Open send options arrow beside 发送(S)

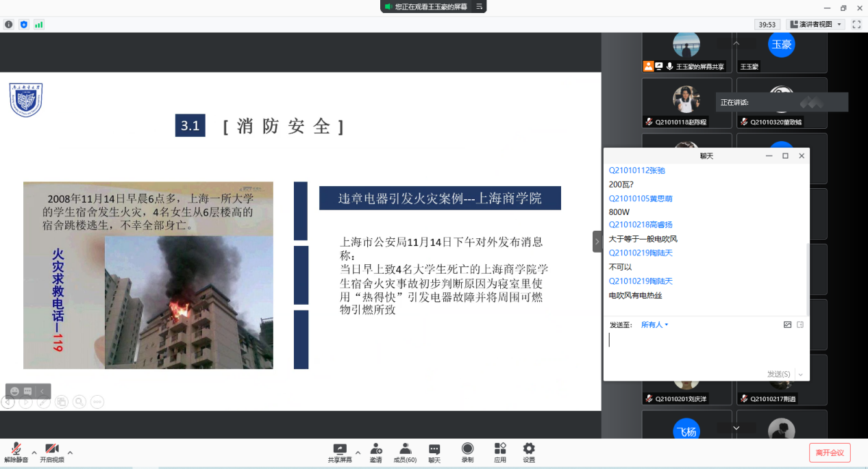(x=800, y=375)
